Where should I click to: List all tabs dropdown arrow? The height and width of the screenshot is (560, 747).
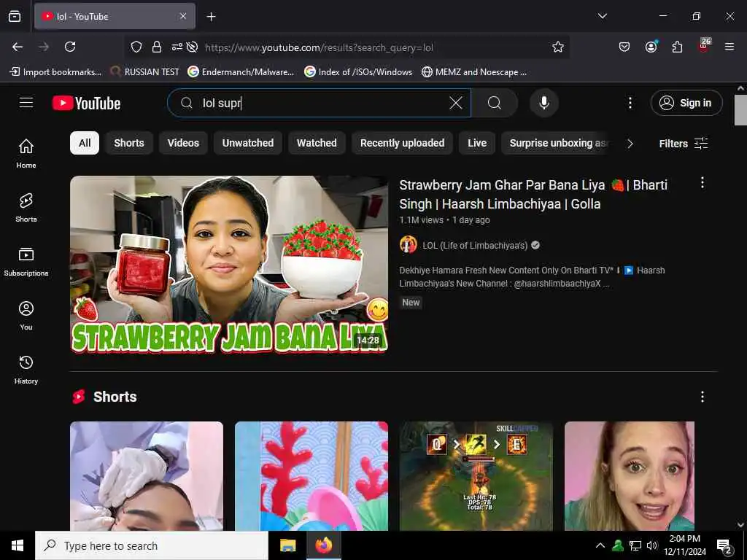[x=602, y=16]
